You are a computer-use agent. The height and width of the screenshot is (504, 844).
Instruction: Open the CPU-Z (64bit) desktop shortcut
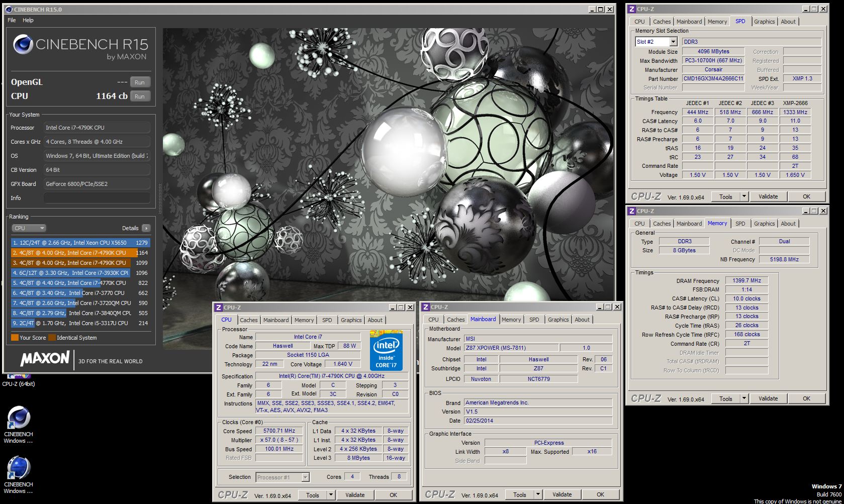pos(19,380)
